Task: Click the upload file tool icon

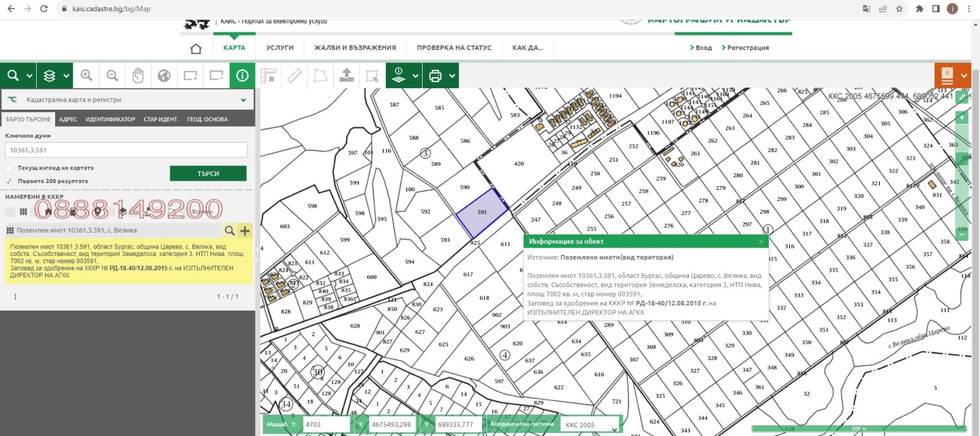Action: click(347, 75)
